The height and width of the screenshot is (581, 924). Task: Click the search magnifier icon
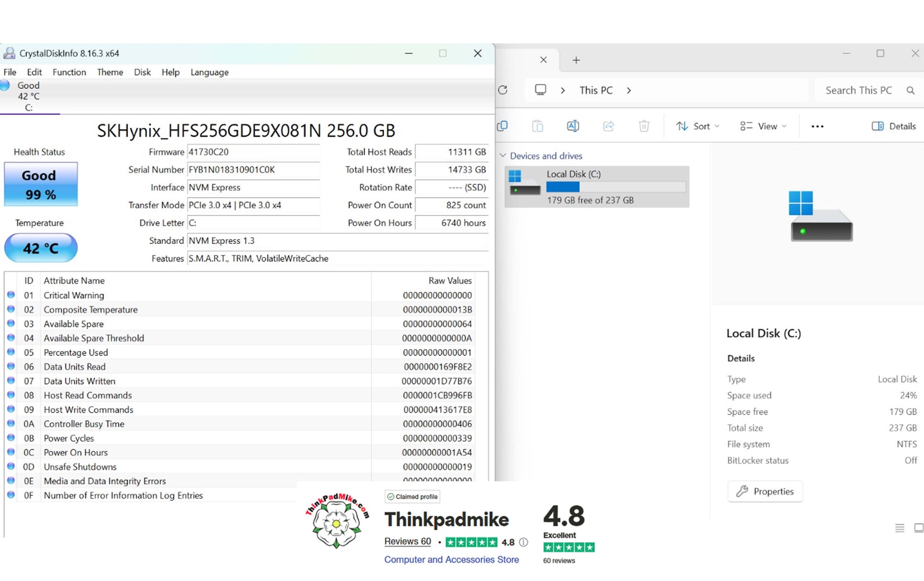tap(910, 90)
